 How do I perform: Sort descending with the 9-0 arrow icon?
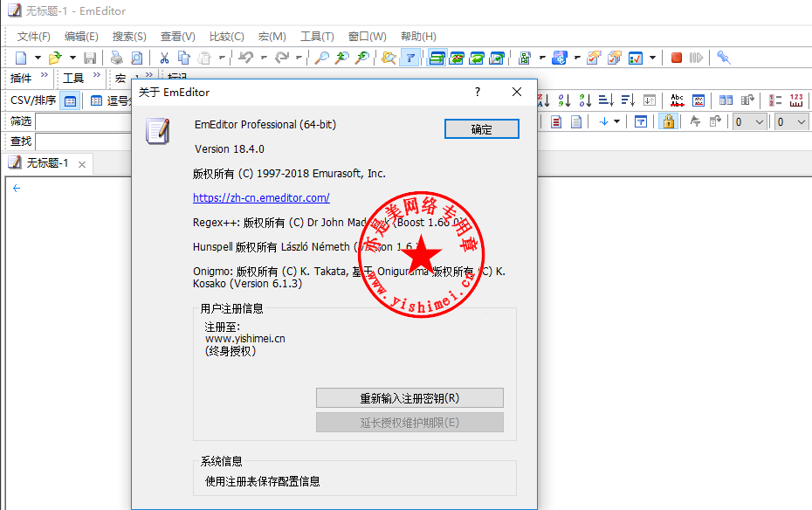(585, 100)
